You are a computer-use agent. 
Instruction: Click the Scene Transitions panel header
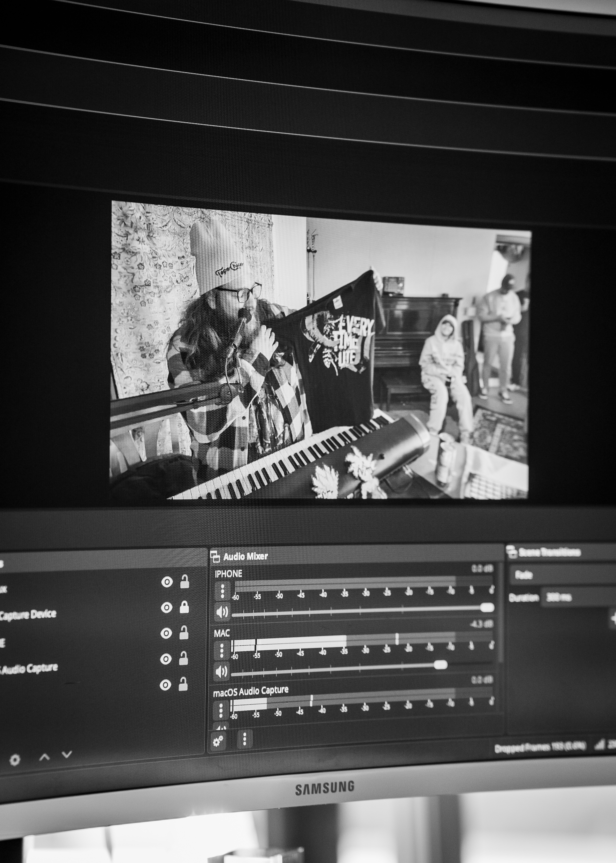[x=550, y=552]
